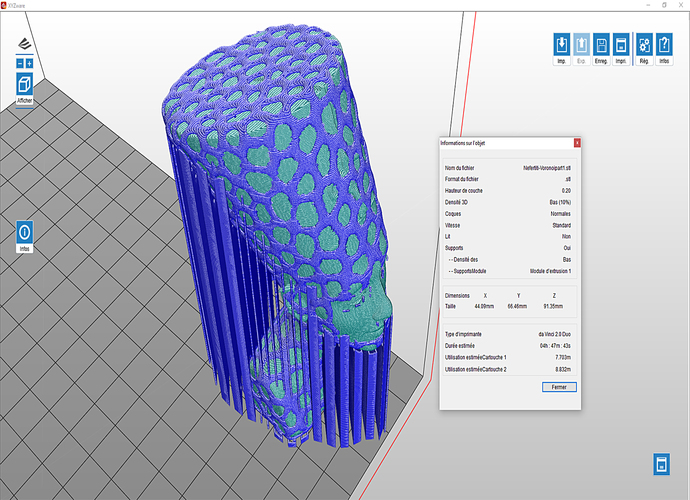Viewport: 690px width, 500px height.
Task: Open the help Infos icon in top toolbar
Action: tap(664, 49)
